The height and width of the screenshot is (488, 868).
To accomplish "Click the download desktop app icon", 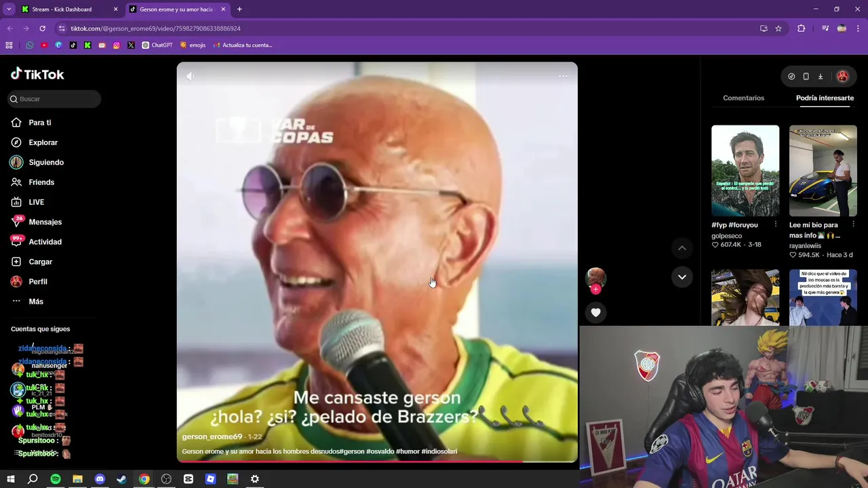I will (x=821, y=77).
